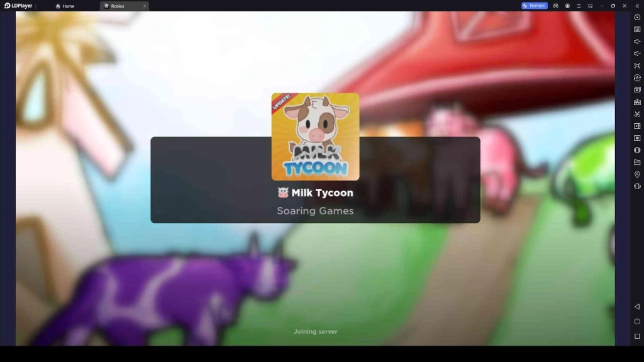Image resolution: width=644 pixels, height=362 pixels.
Task: Toggle fullscreen icon in right sidebar
Action: coord(637,65)
